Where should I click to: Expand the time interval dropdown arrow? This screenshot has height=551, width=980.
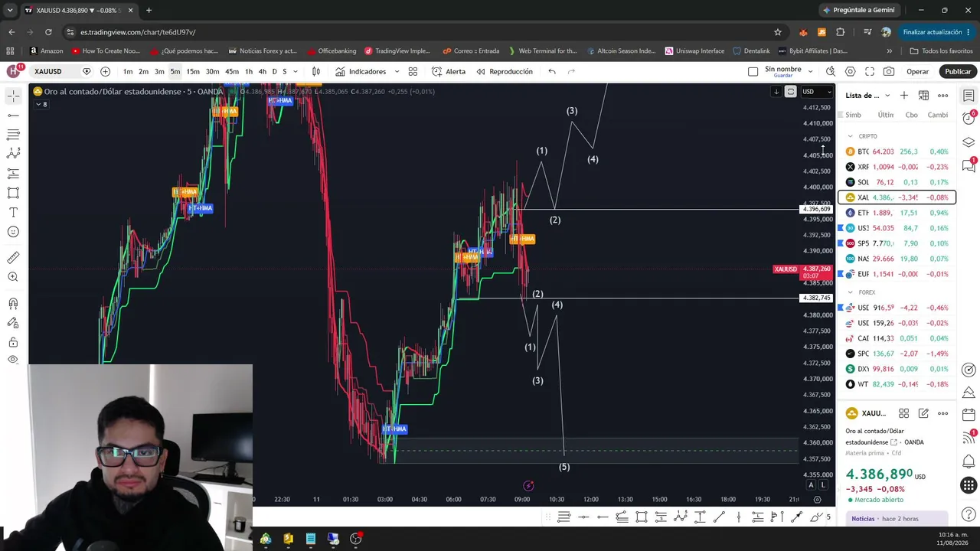pyautogui.click(x=296, y=72)
